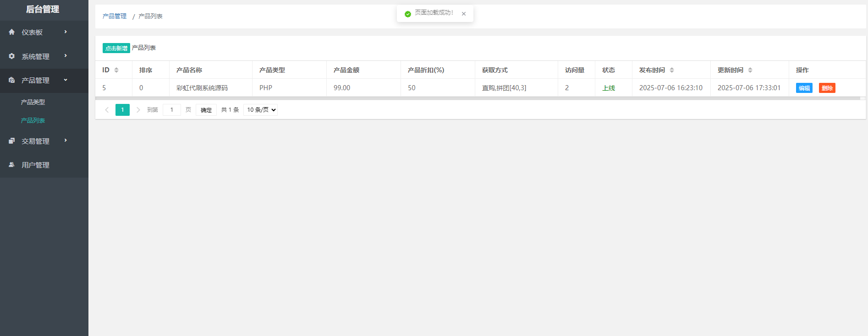Click the page number input field

pos(172,110)
